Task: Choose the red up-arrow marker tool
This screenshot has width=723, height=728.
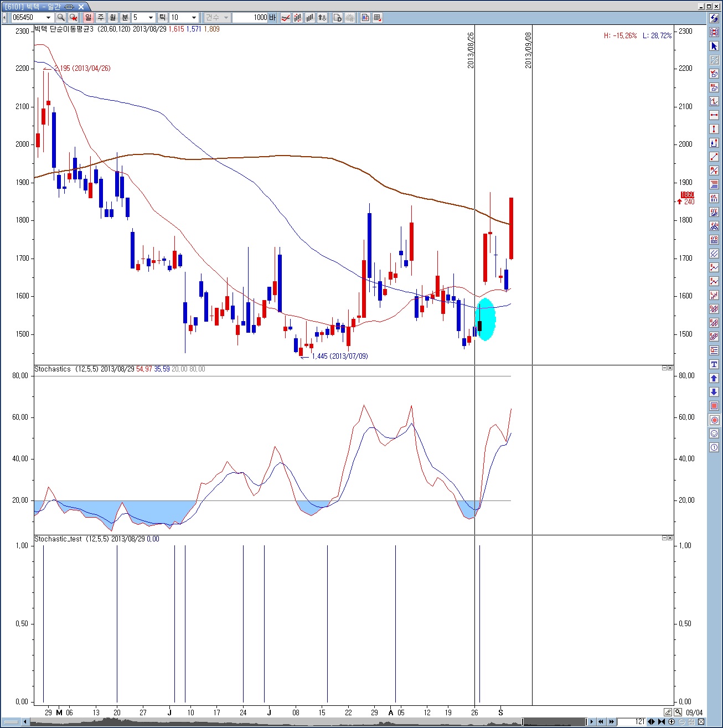Action: 714,378
